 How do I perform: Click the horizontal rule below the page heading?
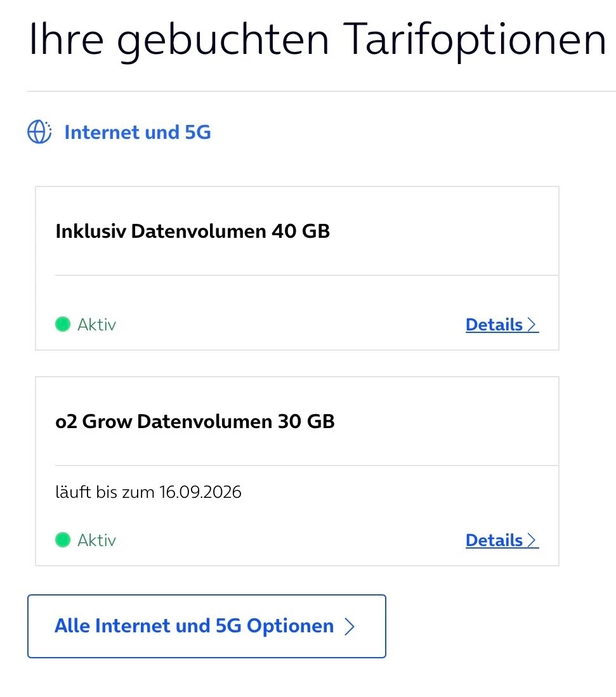[322, 91]
